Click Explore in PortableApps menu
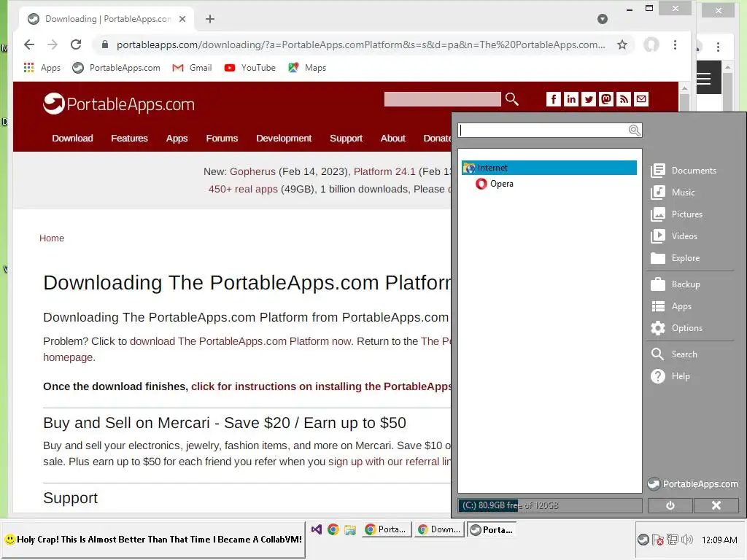The image size is (747, 560). click(x=675, y=258)
